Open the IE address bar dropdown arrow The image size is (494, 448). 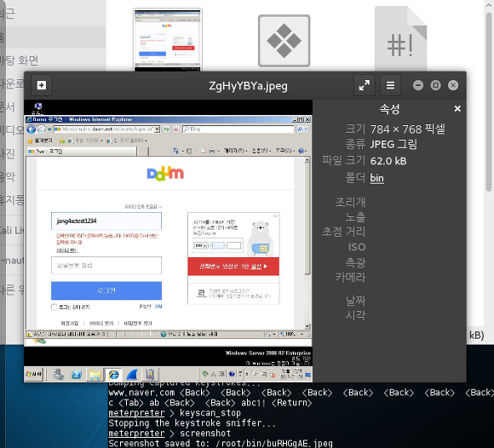point(158,129)
